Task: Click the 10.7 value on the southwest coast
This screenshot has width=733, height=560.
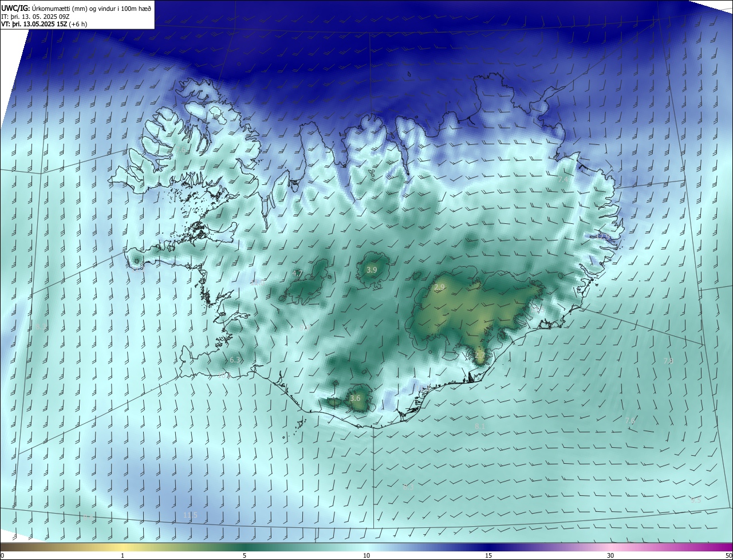Action: pyautogui.click(x=224, y=376)
